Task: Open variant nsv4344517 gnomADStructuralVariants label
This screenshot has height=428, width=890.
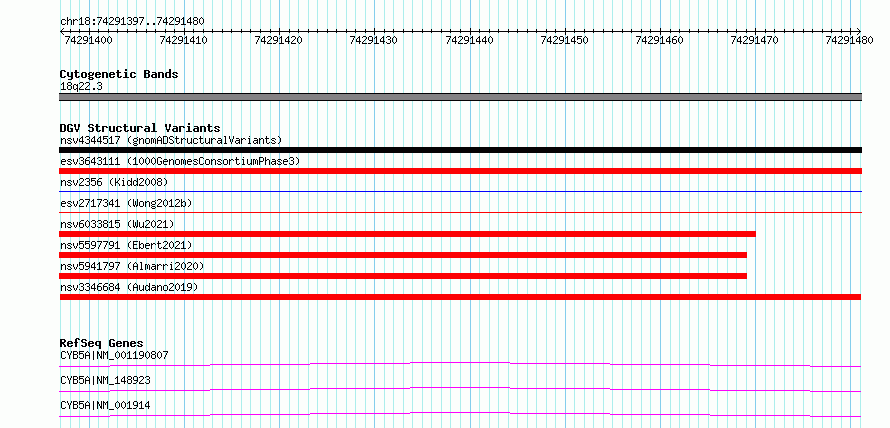Action: point(171,140)
